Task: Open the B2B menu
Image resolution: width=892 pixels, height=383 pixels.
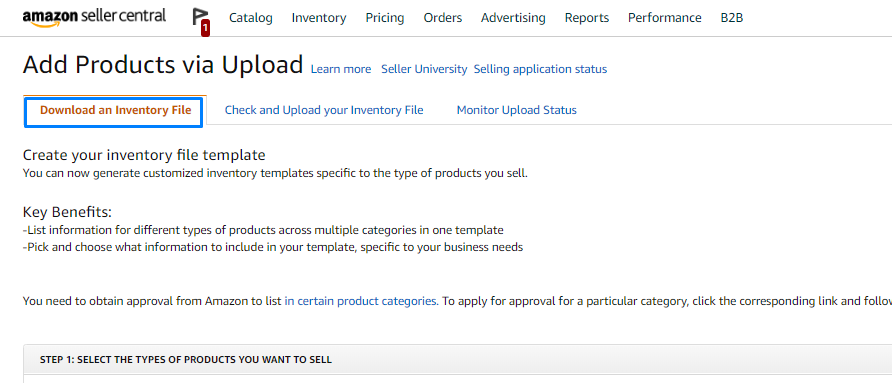Action: [x=732, y=18]
